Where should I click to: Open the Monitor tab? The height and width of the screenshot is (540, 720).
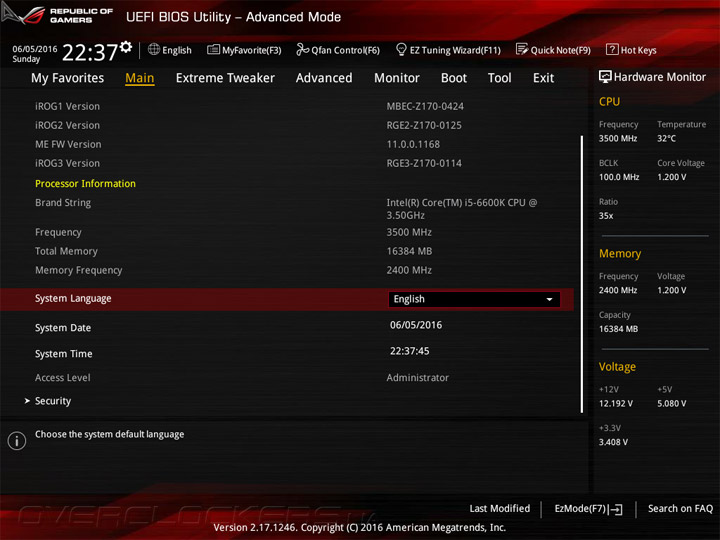coord(397,78)
